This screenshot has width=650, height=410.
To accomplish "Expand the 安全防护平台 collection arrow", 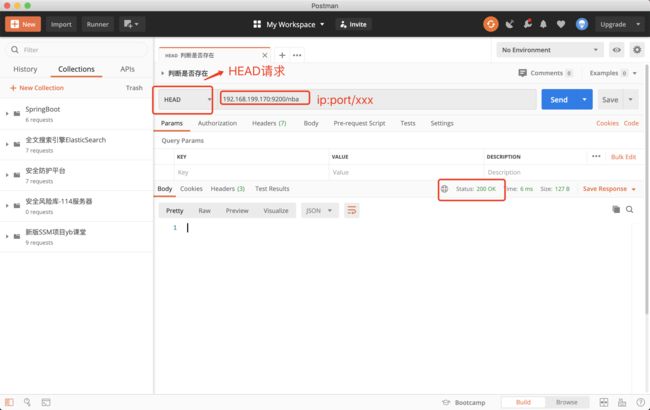I will (x=7, y=175).
